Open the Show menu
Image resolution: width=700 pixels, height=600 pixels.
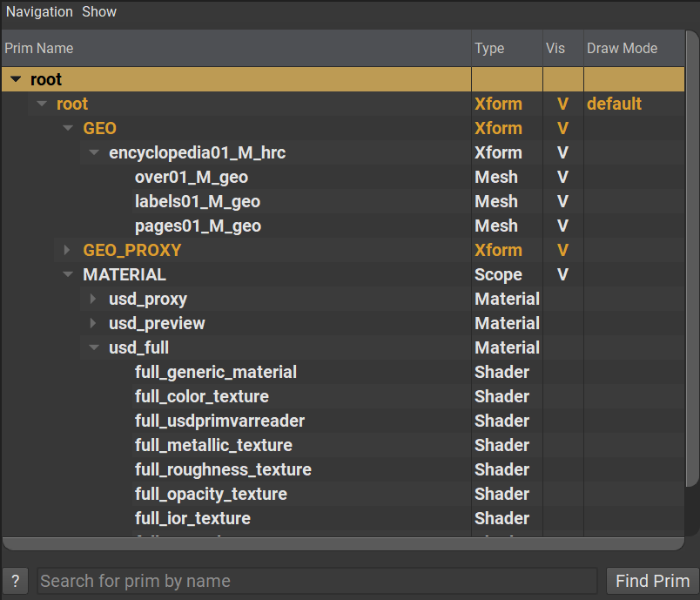pos(99,11)
